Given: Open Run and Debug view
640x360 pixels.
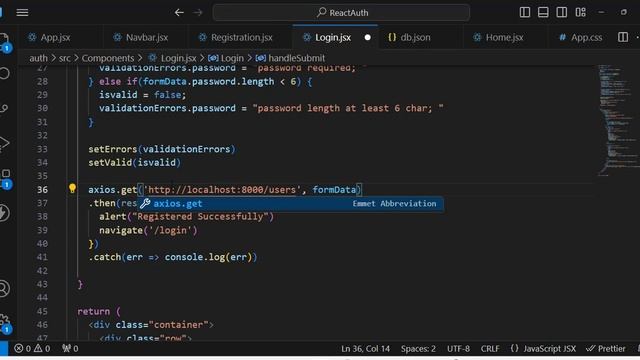Looking at the screenshot, I should [4, 144].
